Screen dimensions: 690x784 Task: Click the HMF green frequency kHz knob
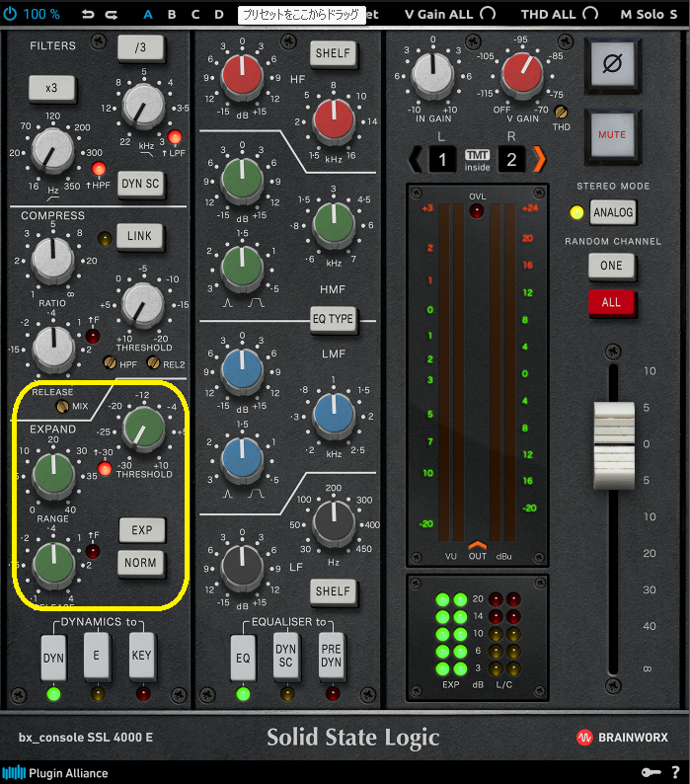tap(334, 224)
